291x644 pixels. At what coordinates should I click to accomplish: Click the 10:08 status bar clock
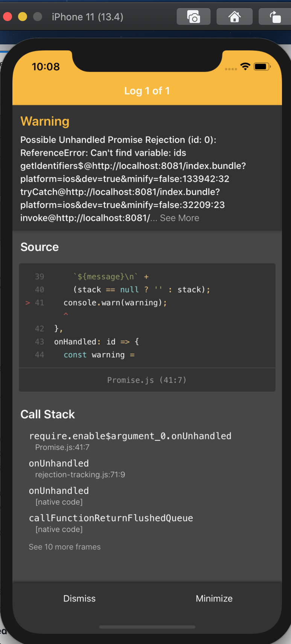coord(46,66)
